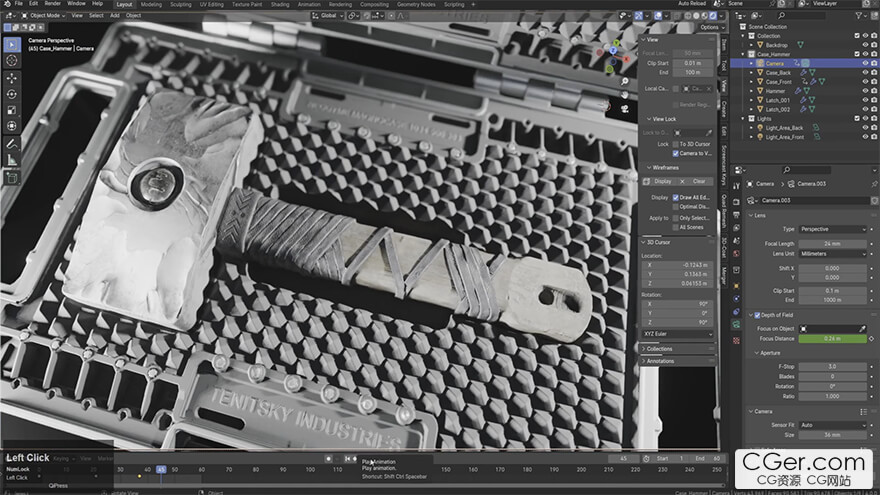Open the Object Mode dropdown
880x495 pixels.
[x=44, y=16]
